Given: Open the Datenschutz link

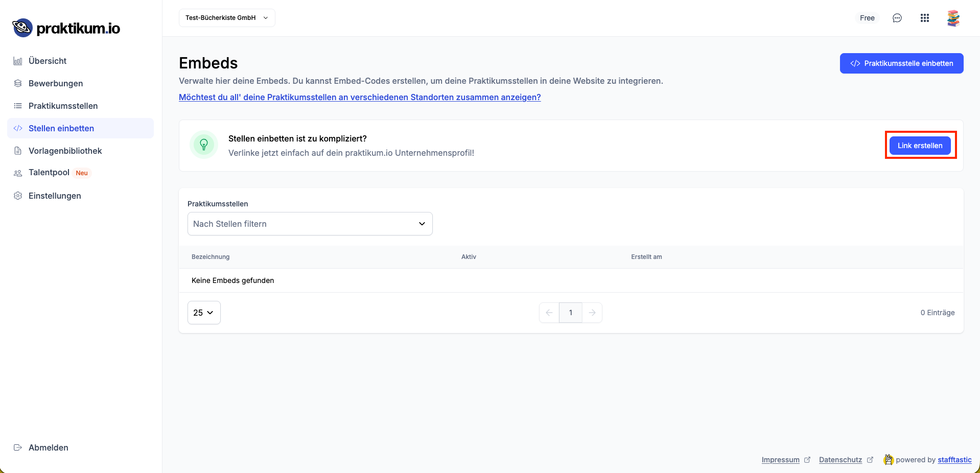Looking at the screenshot, I should point(841,460).
